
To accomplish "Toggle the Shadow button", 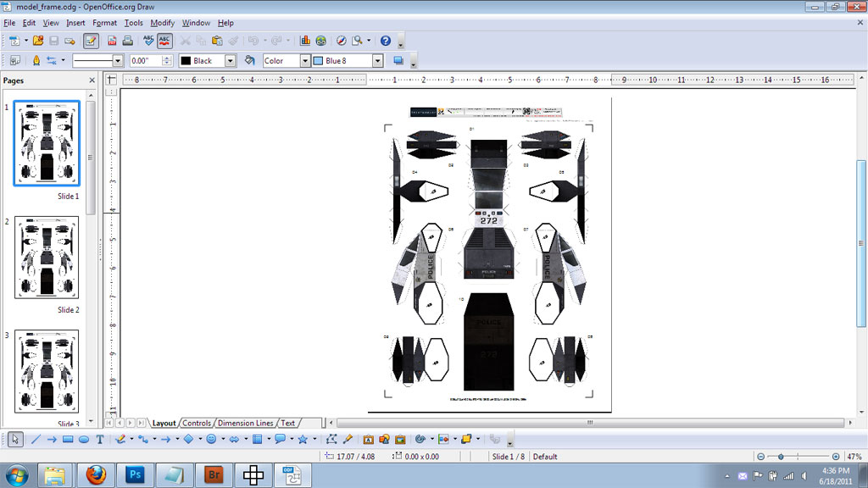I will [398, 61].
